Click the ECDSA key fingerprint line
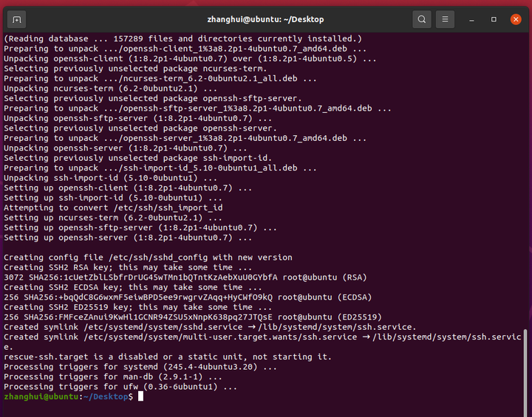 pos(188,297)
